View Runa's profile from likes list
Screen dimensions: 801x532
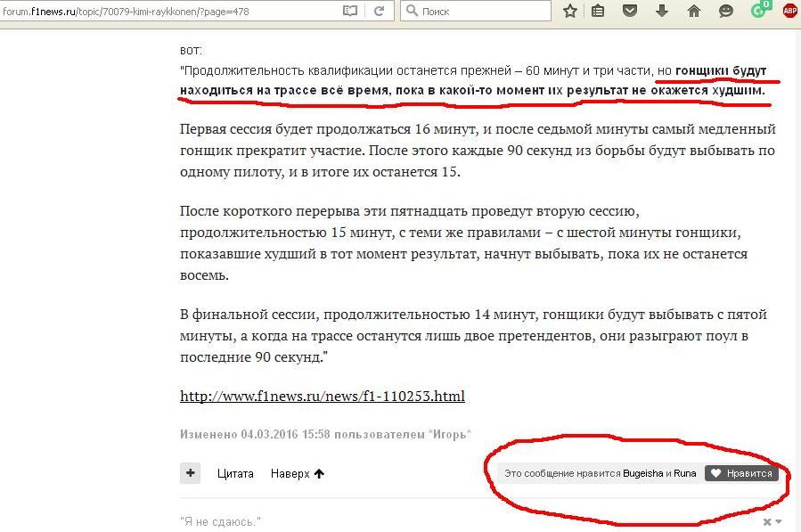pos(685,473)
